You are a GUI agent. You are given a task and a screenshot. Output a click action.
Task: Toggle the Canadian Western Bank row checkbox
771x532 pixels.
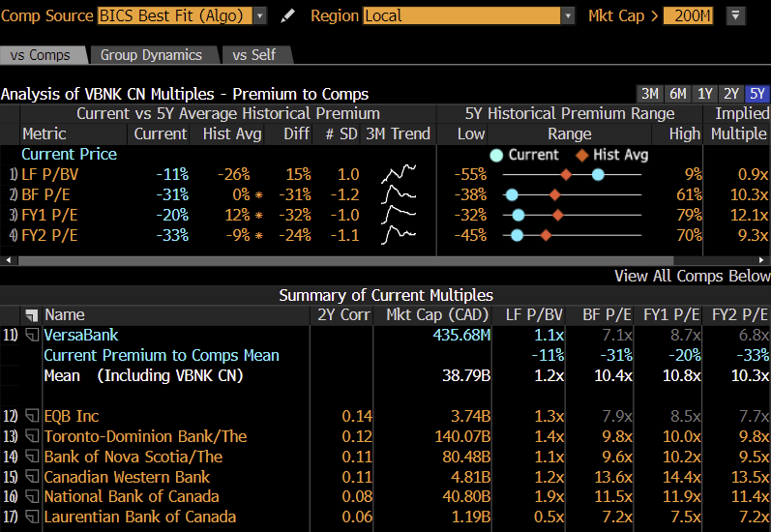coord(32,477)
